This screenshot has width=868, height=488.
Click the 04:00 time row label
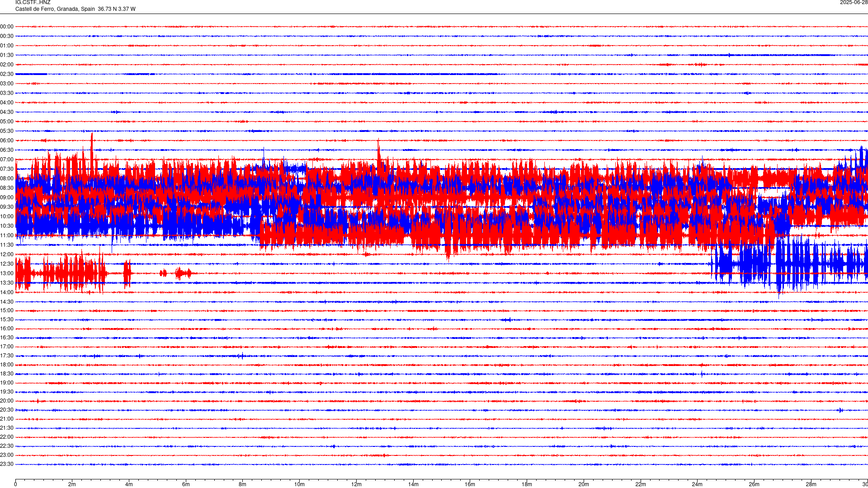(7, 103)
